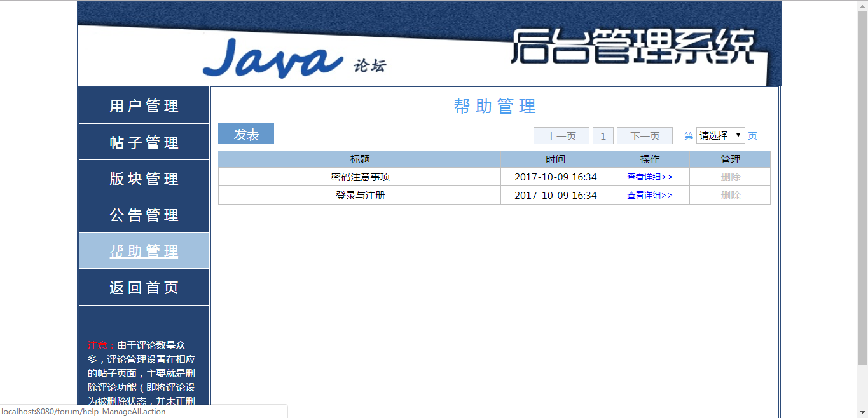The image size is (868, 418).
Task: Click the 2017-10-09 16:34 time for 登录与注册
Action: 555,195
